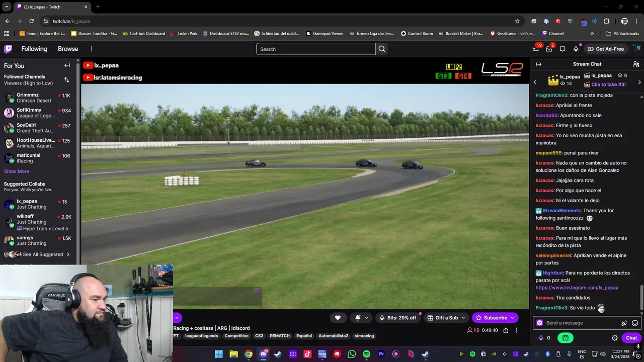Click Clip to take #3 link
644x362 pixels.
pyautogui.click(x=608, y=84)
